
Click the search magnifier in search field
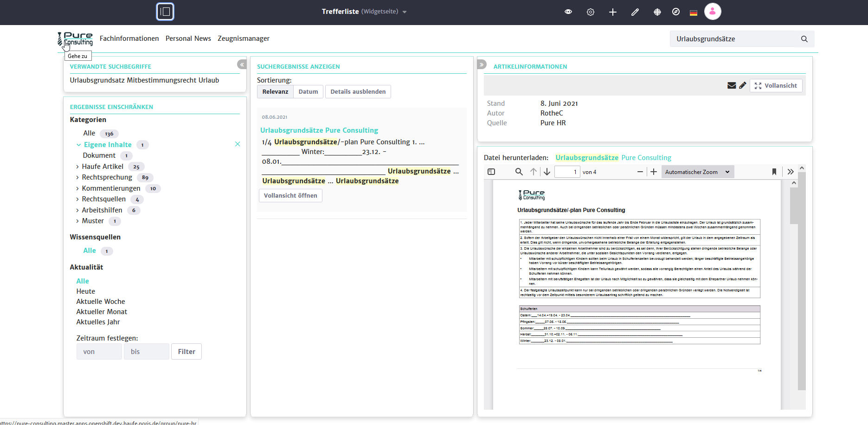coord(804,39)
